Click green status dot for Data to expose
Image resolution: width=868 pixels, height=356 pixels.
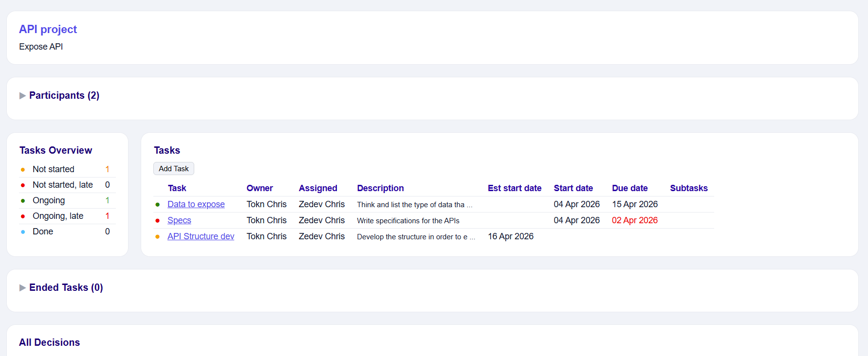(158, 205)
